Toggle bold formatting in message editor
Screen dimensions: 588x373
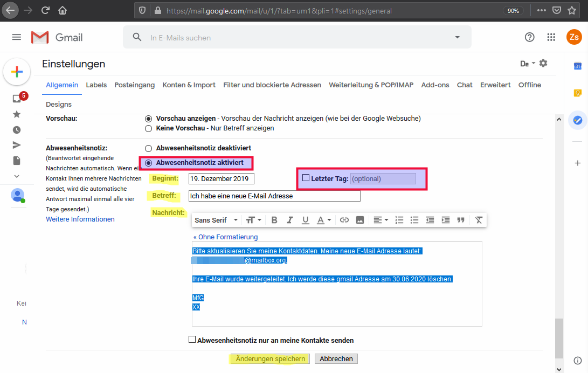pos(274,220)
